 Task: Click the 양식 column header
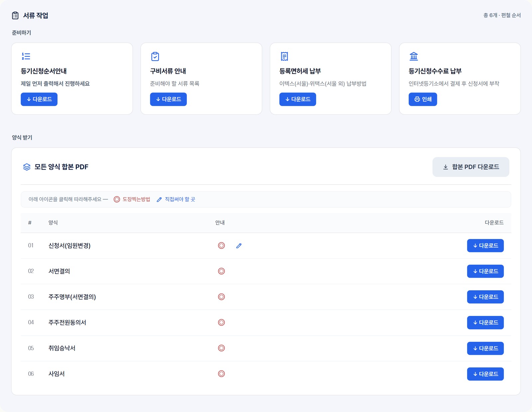click(53, 222)
